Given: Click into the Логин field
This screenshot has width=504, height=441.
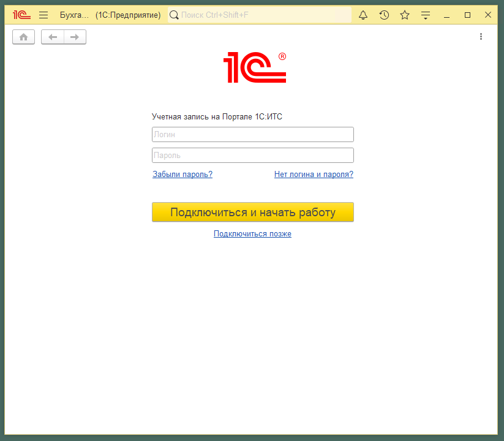Looking at the screenshot, I should 253,134.
